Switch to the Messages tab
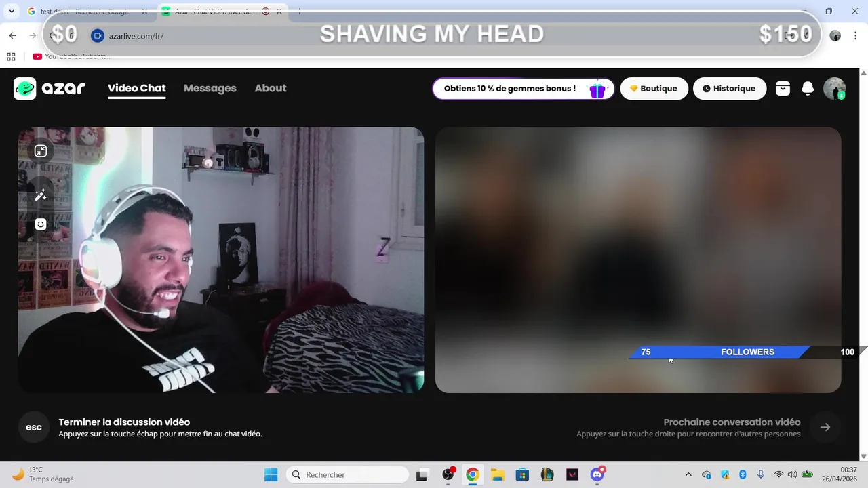Viewport: 868px width, 488px height. pos(210,88)
